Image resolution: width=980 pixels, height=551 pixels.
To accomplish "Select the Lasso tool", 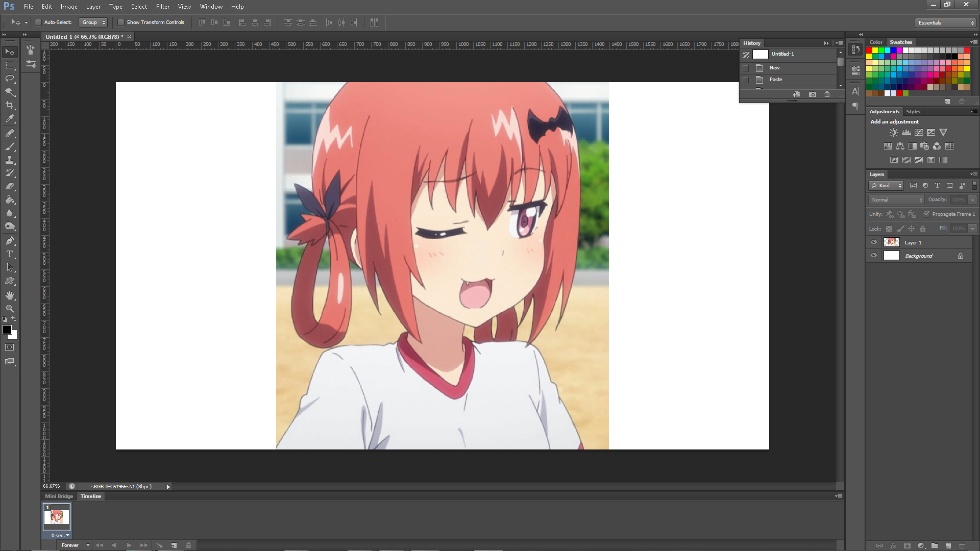I will click(x=10, y=79).
